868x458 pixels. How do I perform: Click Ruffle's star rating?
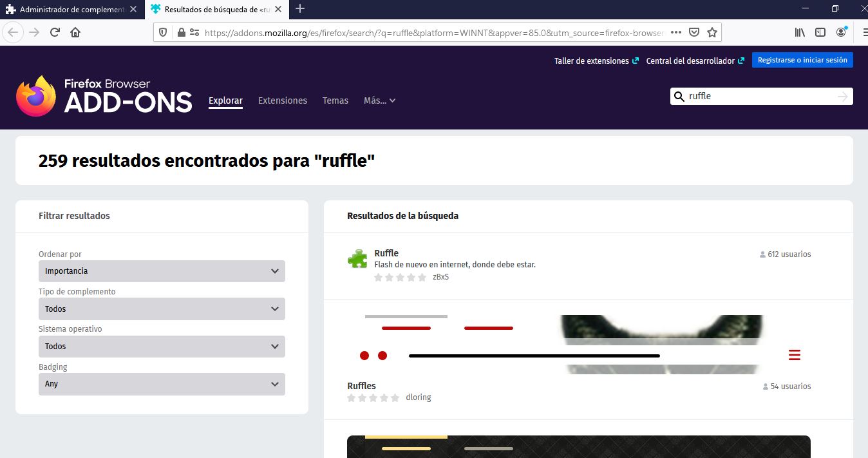[400, 277]
